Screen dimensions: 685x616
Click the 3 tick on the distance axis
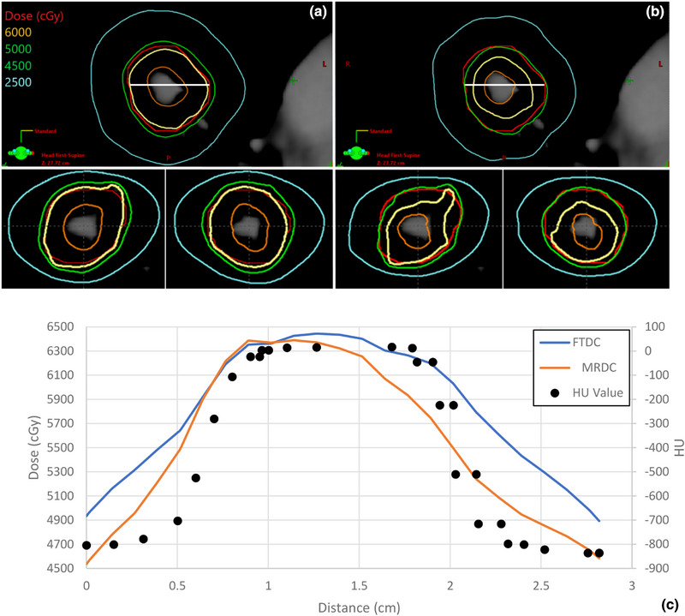coord(632,586)
